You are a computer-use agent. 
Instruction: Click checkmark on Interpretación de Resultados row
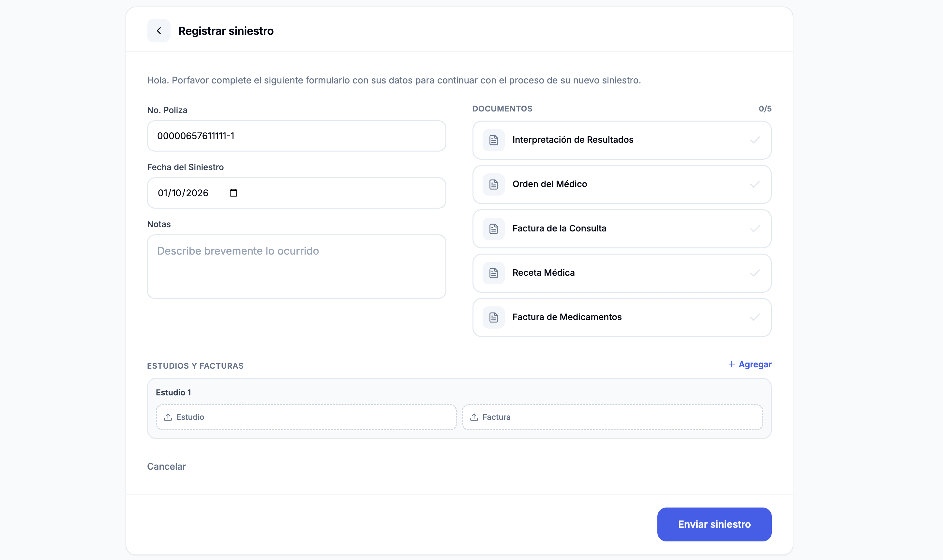coord(755,140)
